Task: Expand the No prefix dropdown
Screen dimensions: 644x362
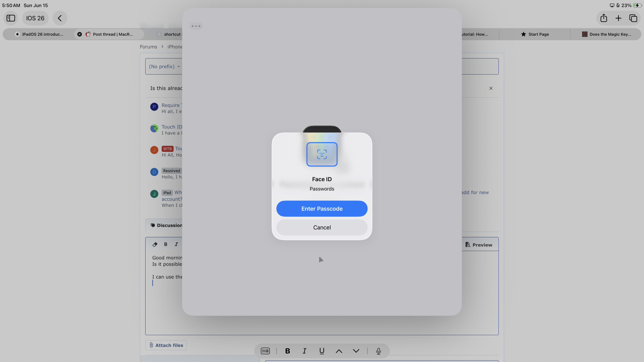Action: (x=164, y=67)
